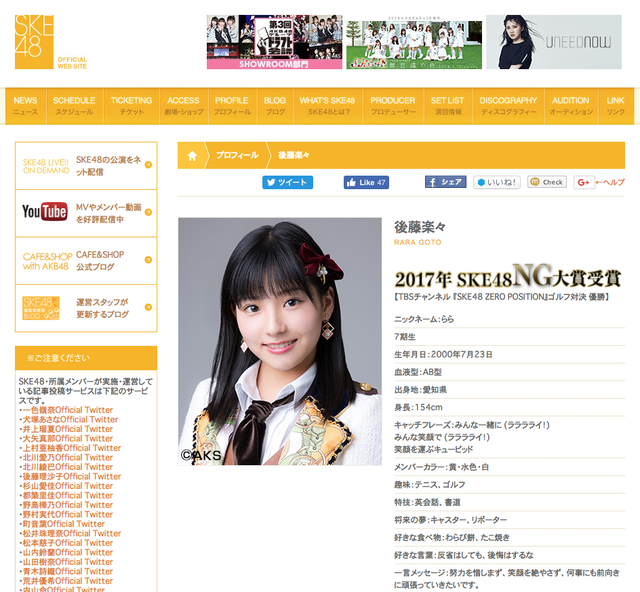Open PROFILE プロフィール menu
The width and height of the screenshot is (640, 592).
point(232,106)
